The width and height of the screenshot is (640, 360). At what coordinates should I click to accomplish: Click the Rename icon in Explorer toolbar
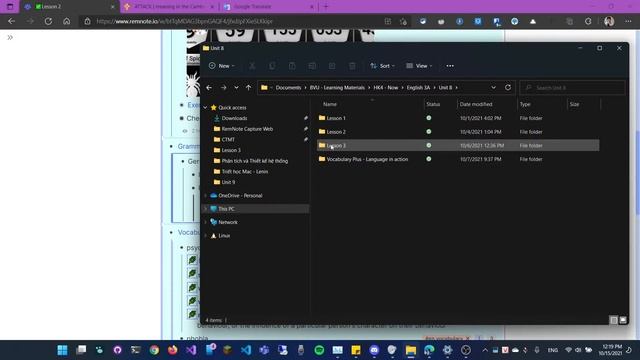coord(312,66)
